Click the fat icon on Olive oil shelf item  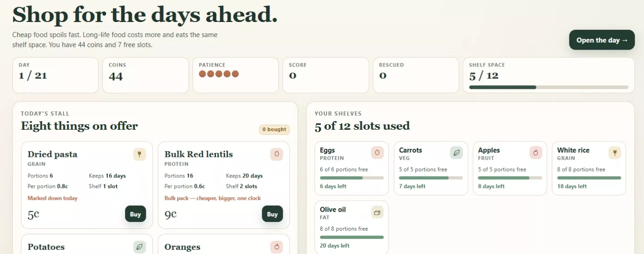(x=377, y=212)
